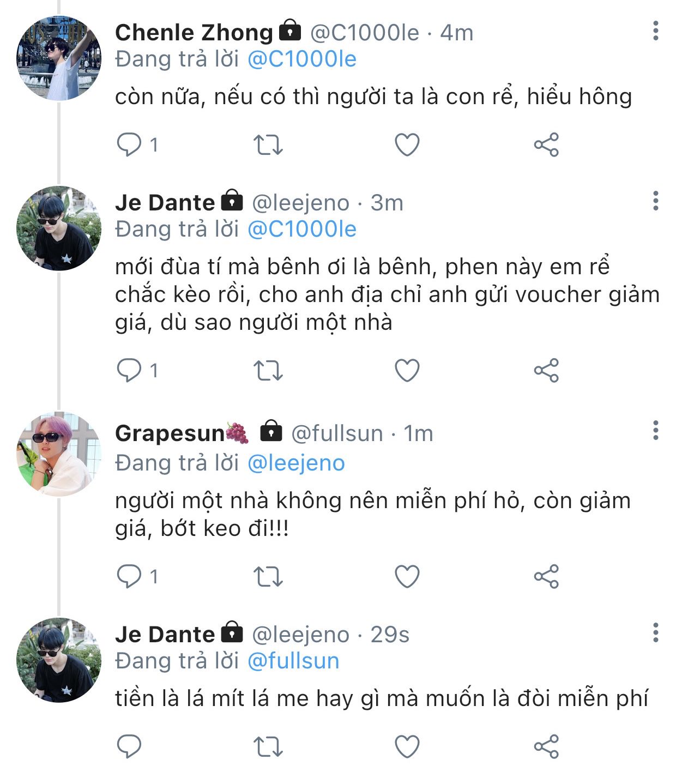Open Chenle Zhong's profile avatar
Viewport: 700px width, 772px height.
point(59,58)
